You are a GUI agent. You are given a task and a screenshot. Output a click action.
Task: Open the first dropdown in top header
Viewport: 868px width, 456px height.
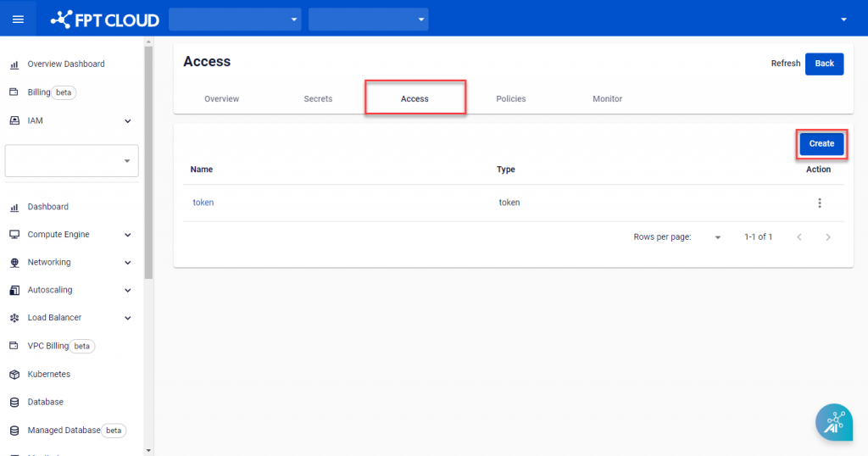point(235,19)
